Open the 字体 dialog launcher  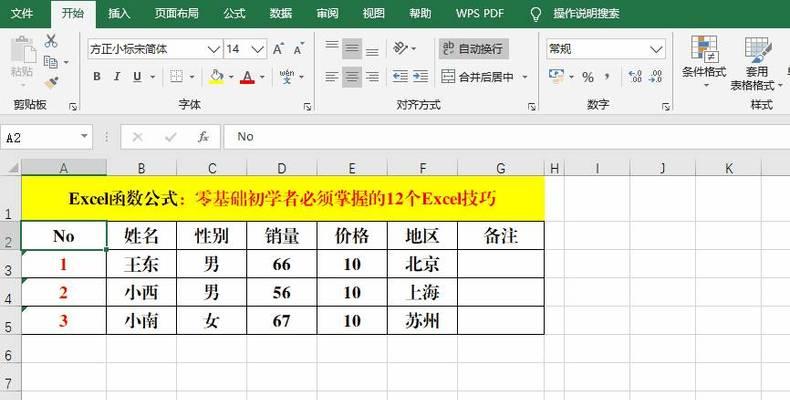click(x=307, y=106)
